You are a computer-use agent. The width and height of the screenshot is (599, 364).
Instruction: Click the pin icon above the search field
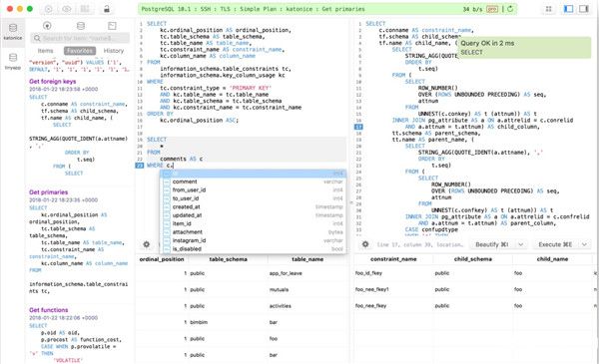tap(47, 26)
